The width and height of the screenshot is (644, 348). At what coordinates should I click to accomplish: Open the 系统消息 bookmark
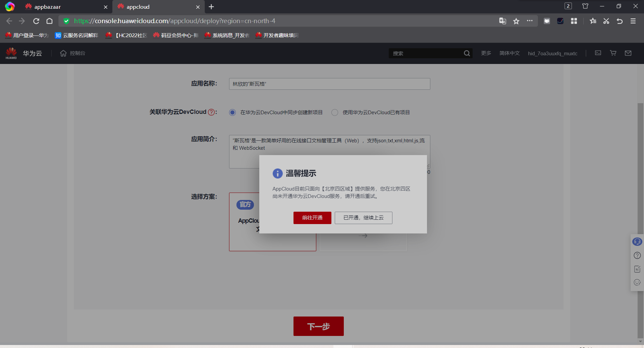coord(227,36)
